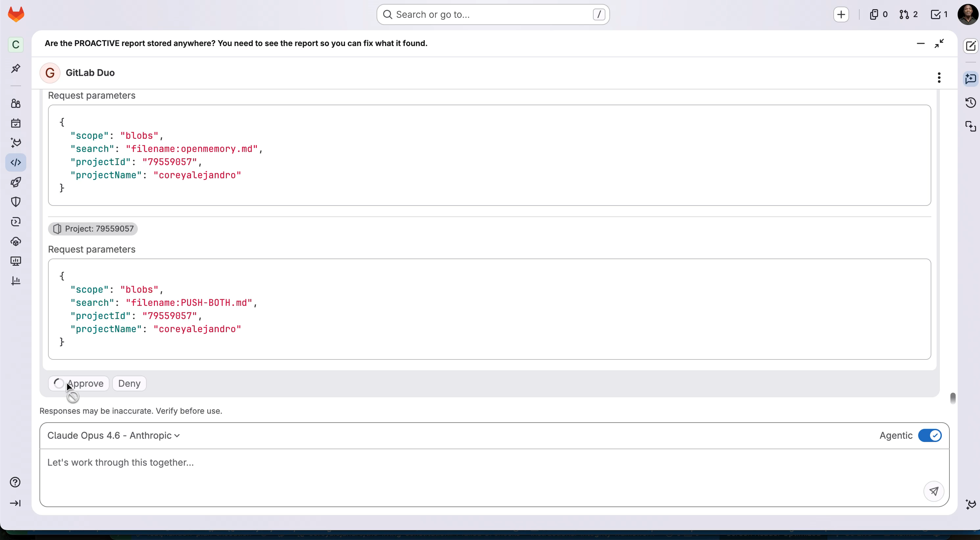Expand Claude Opus 4.6 model dropdown
Image resolution: width=980 pixels, height=540 pixels.
click(113, 435)
